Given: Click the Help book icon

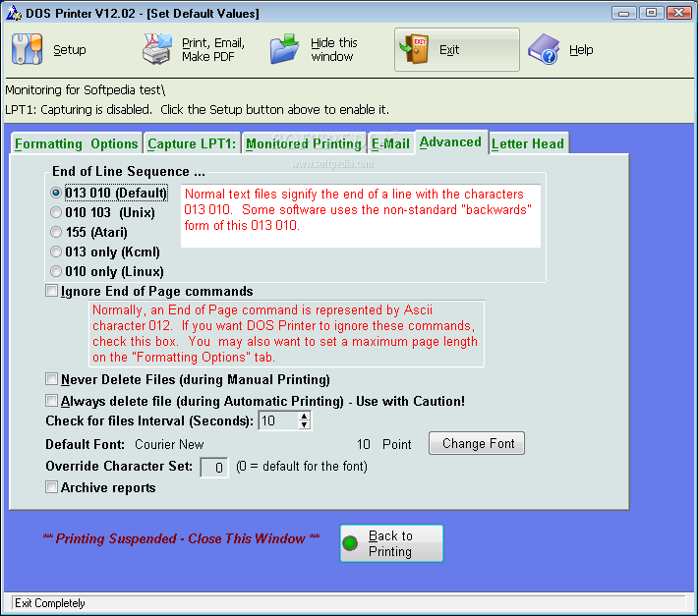Looking at the screenshot, I should coord(544,49).
